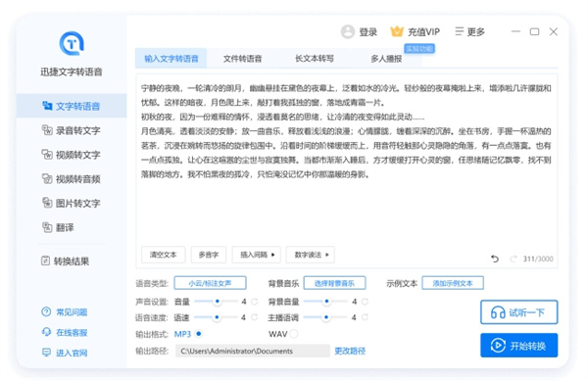Image resolution: width=588 pixels, height=380 pixels.
Task: Click the 登录 login text
Action: 367,32
